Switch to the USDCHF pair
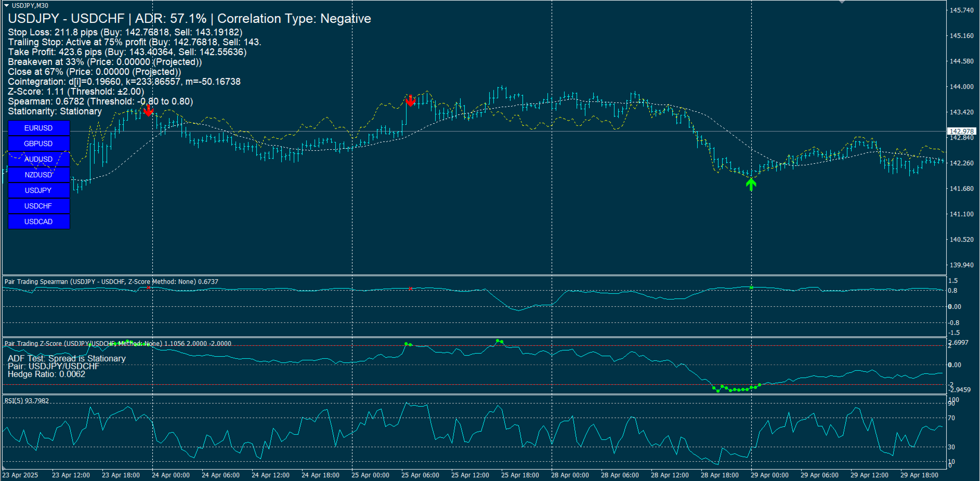Viewport: 980px width, 481px height. (x=38, y=206)
